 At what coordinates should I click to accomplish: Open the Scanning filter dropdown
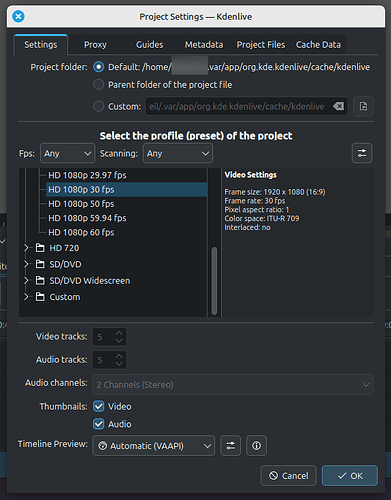coord(178,153)
